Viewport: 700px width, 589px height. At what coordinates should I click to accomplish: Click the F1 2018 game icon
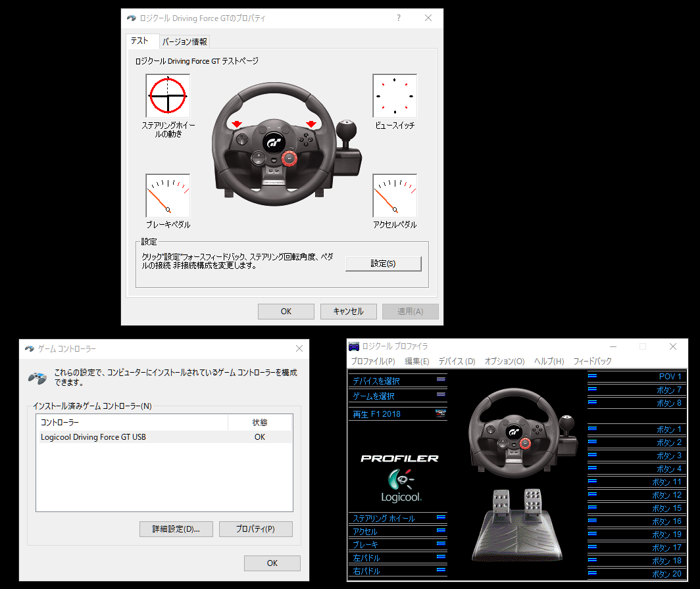441,413
